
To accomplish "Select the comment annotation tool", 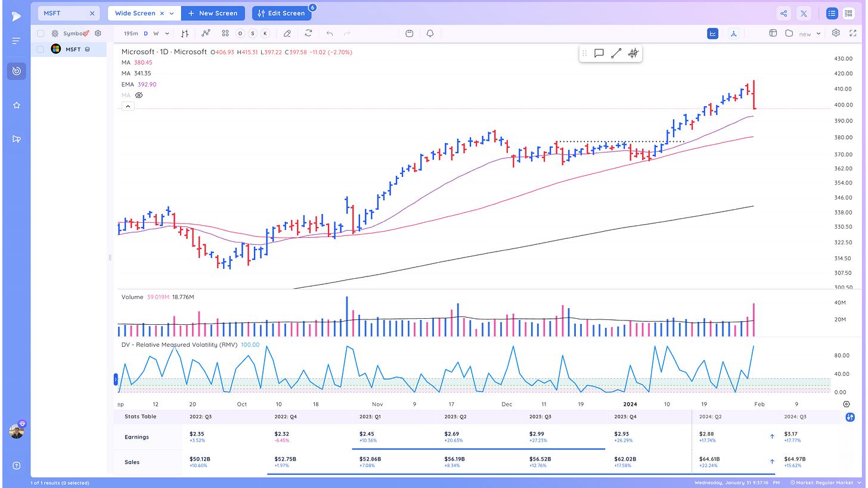I will 599,53.
